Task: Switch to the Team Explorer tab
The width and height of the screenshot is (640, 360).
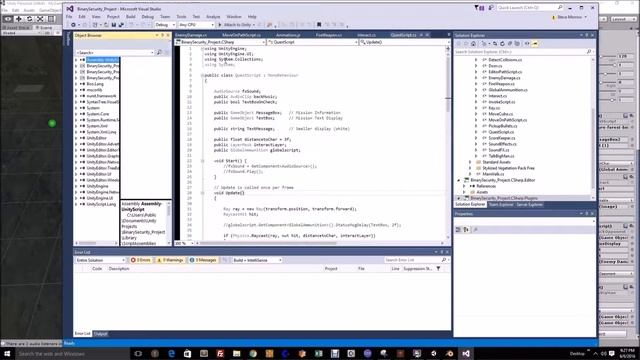Action: coord(501,204)
